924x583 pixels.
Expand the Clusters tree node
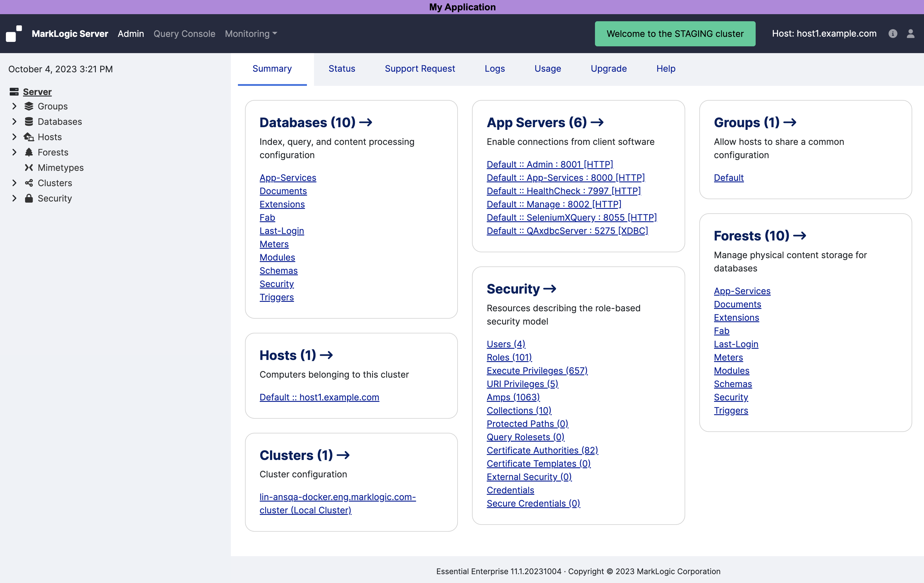click(14, 183)
